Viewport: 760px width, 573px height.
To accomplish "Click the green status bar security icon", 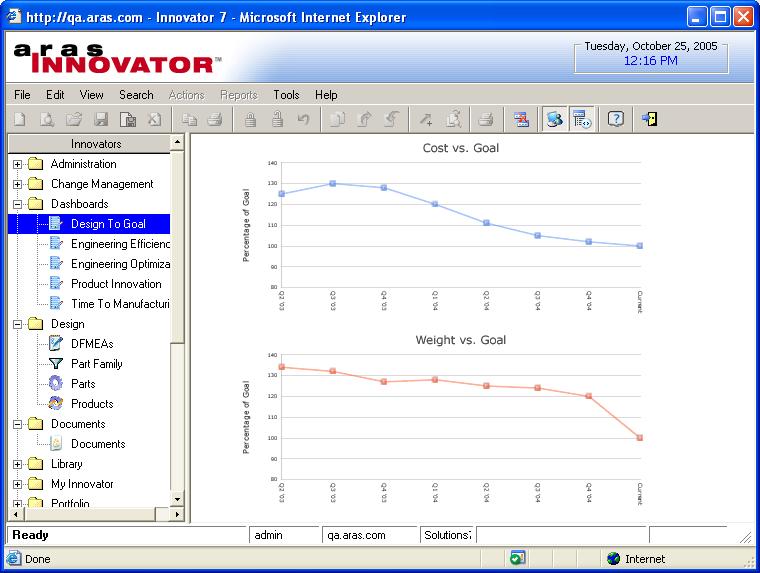I will [518, 558].
